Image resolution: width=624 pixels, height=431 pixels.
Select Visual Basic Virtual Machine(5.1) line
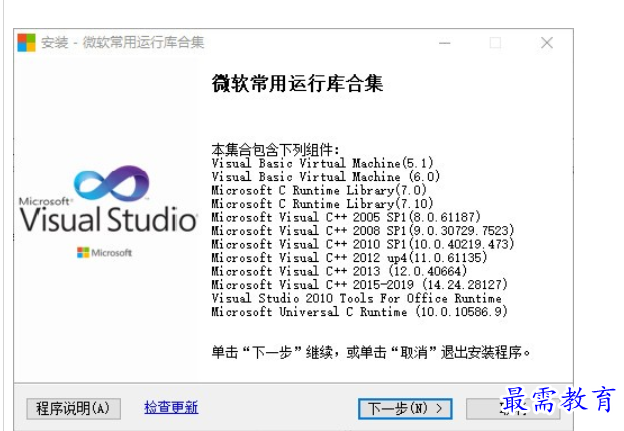[322, 163]
